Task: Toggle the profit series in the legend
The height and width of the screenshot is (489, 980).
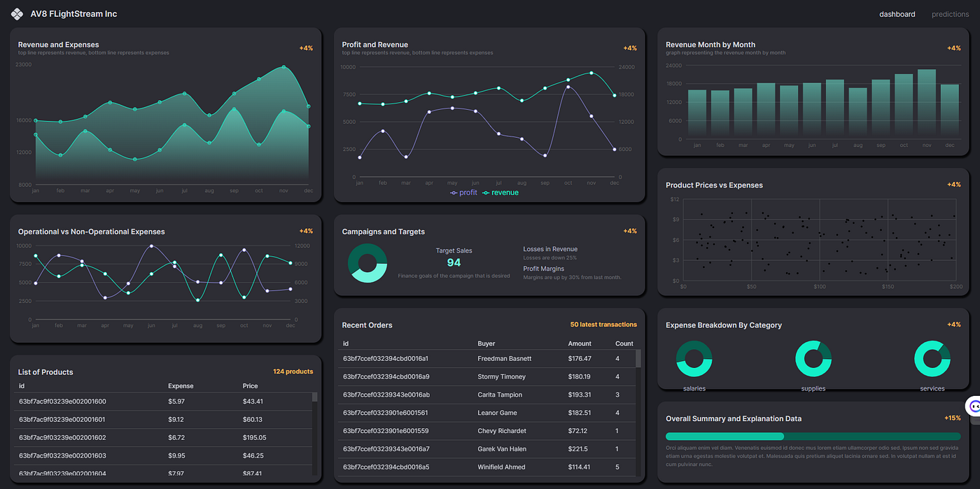Action: [x=463, y=192]
